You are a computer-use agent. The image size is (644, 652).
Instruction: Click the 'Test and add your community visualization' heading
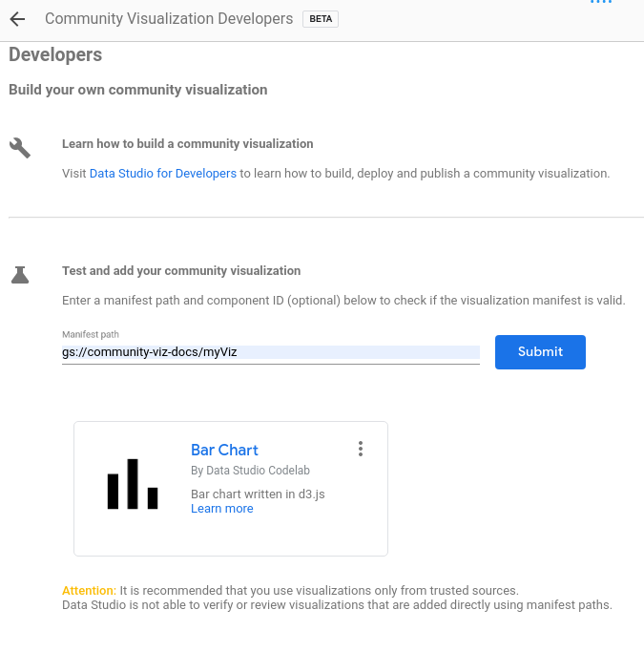(x=181, y=271)
